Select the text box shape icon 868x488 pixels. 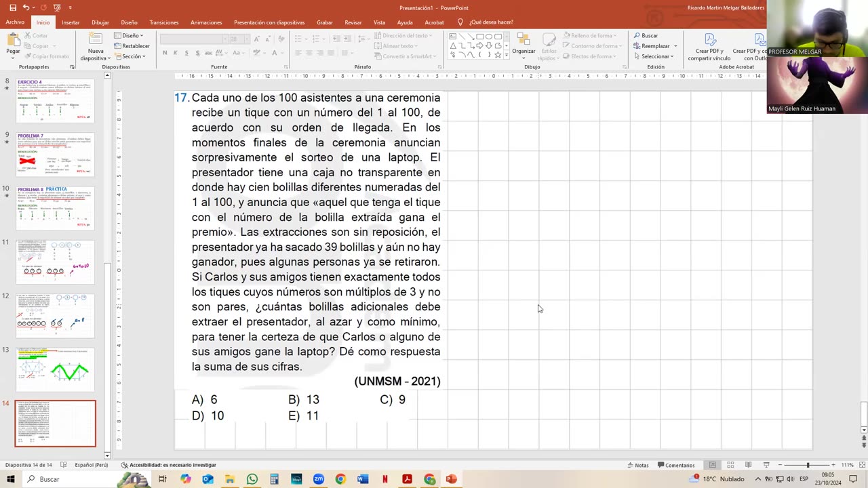click(x=452, y=37)
